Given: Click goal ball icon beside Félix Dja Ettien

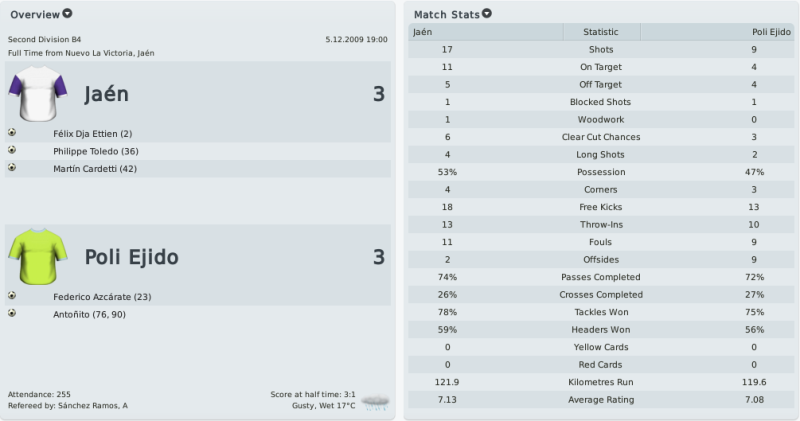Looking at the screenshot, I should tap(12, 133).
